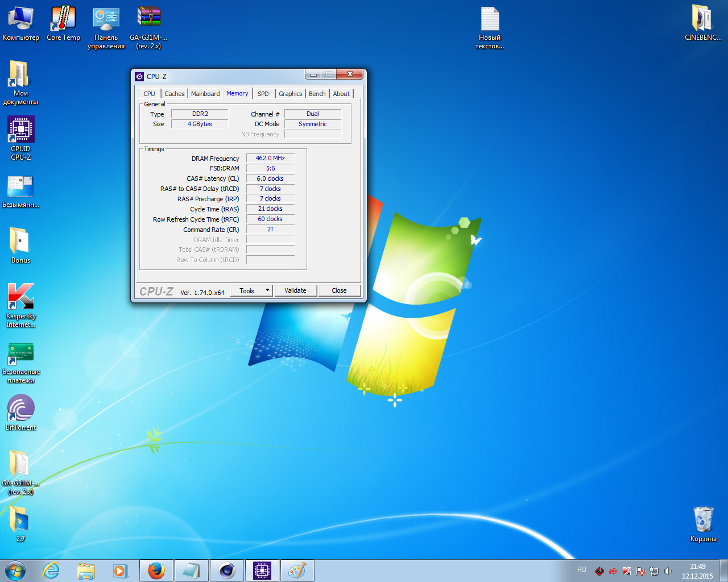Viewport: 728px width, 582px height.
Task: Launch Internet Explorer from the taskbar
Action: 51,571
